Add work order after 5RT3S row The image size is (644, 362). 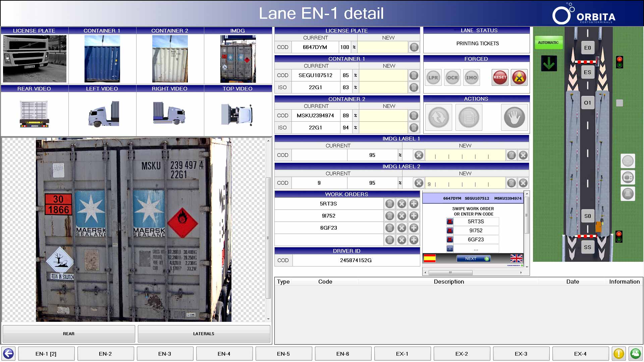click(x=414, y=204)
